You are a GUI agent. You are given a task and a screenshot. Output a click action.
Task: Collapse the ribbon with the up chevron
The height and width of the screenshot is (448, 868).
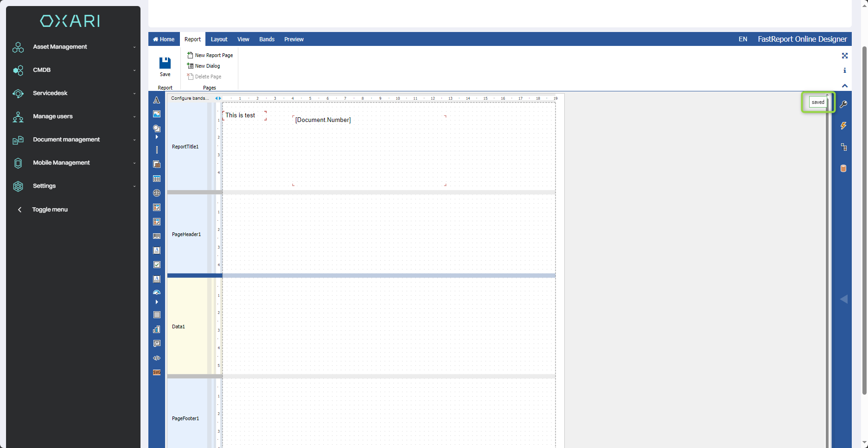click(844, 86)
